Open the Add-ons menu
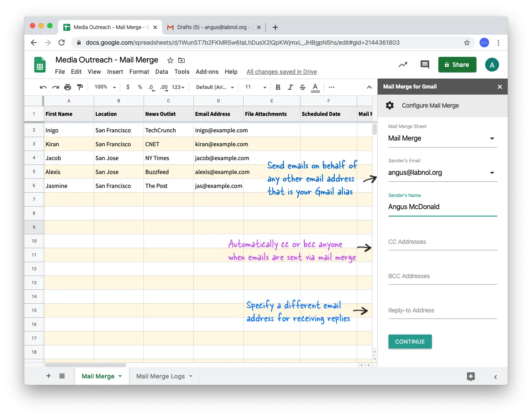 (x=207, y=72)
